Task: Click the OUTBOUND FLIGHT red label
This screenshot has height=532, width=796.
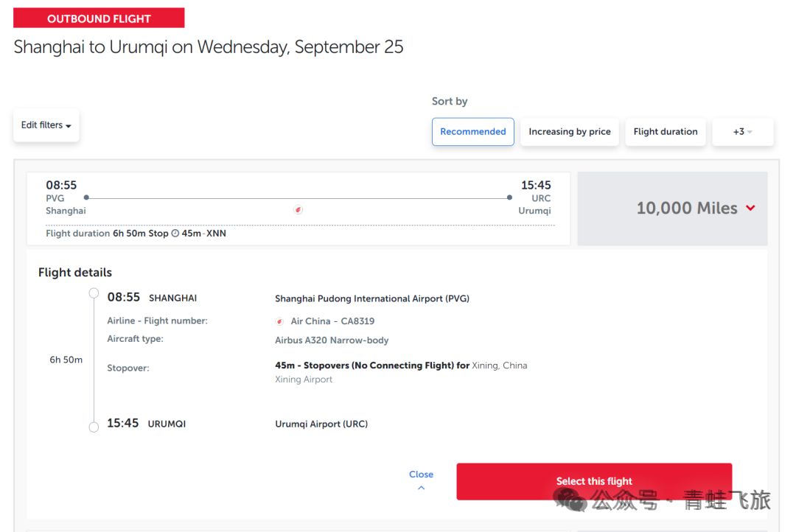Action: [99, 18]
